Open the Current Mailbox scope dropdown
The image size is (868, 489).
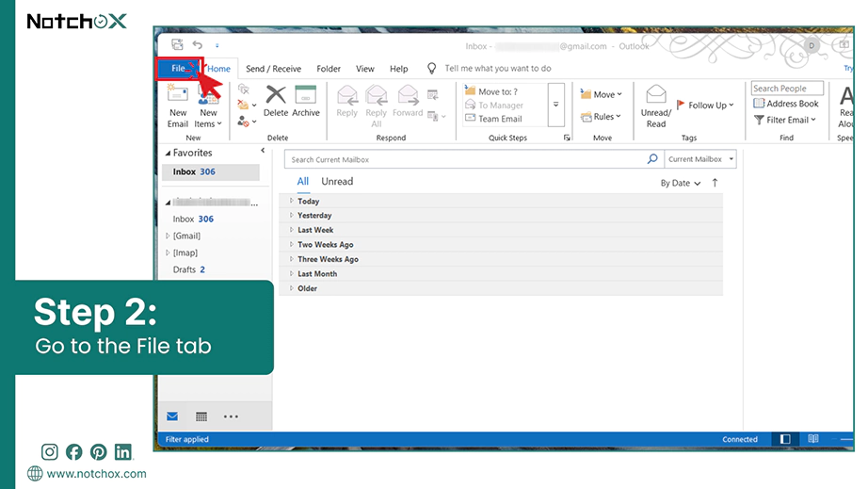click(700, 159)
